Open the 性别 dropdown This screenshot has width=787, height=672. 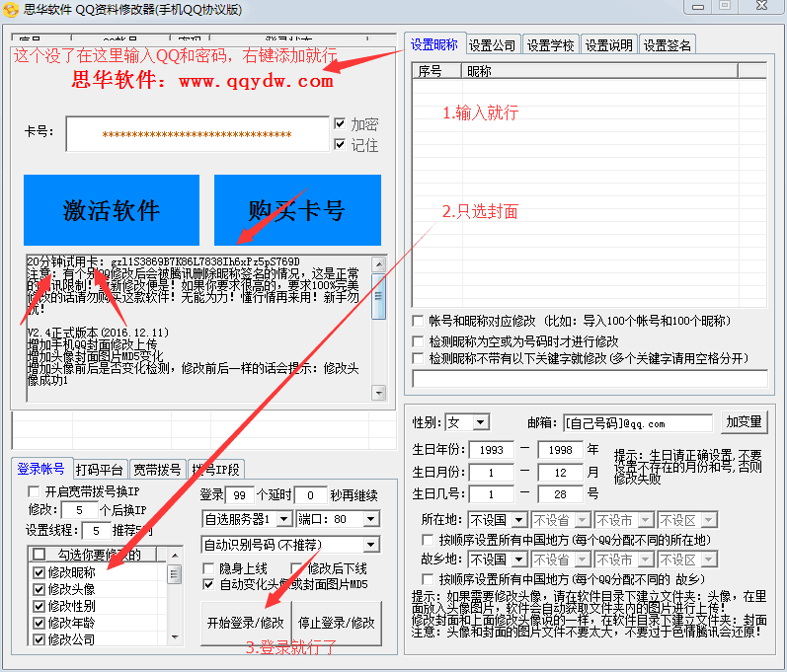coord(480,422)
